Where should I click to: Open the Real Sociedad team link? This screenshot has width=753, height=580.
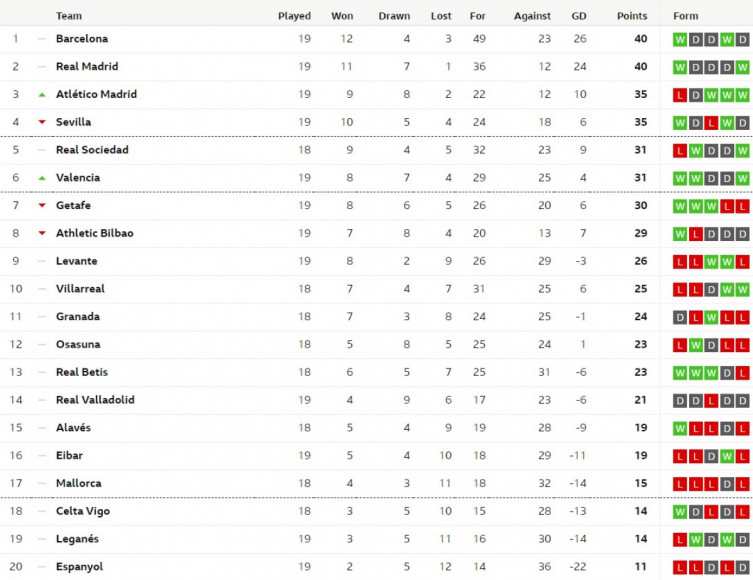(x=92, y=150)
